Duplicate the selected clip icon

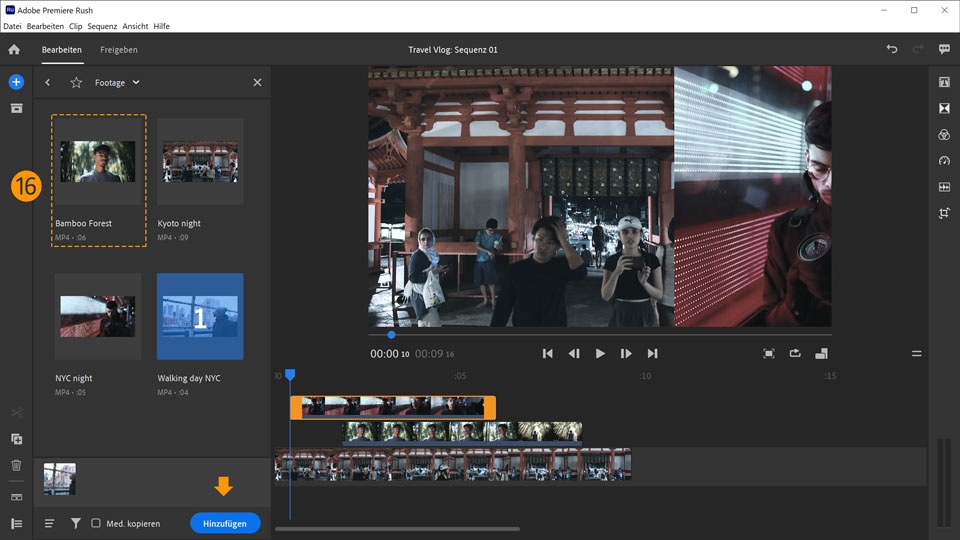pyautogui.click(x=17, y=439)
